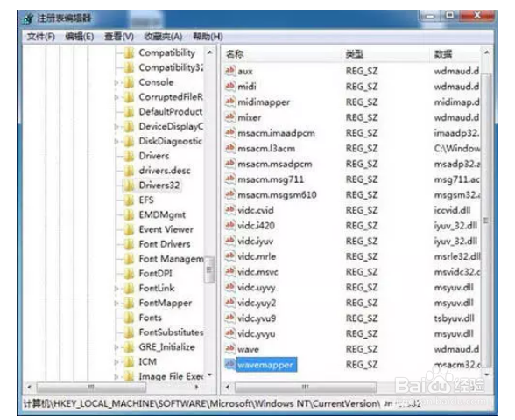Screen dimensions: 515x420
Task: Open the 查看(V) menu
Action: point(119,37)
